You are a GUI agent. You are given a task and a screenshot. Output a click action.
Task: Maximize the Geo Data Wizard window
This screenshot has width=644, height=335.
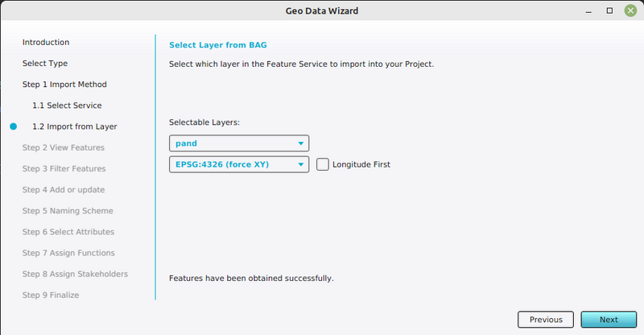click(609, 10)
